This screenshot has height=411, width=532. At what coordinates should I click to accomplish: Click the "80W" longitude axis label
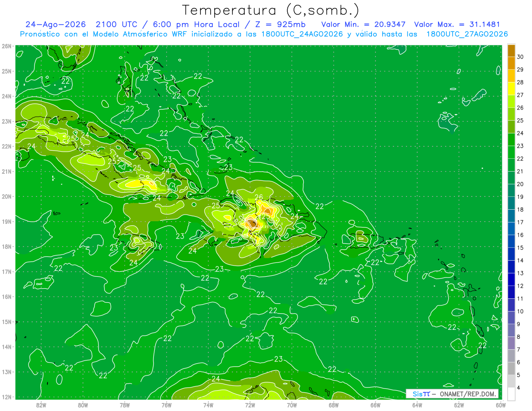(83, 404)
